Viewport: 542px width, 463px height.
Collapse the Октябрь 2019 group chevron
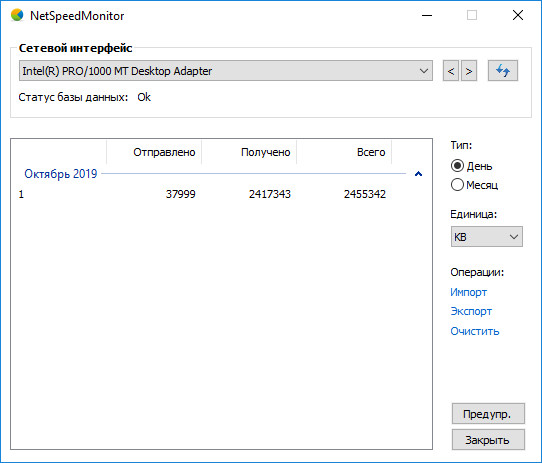point(418,174)
